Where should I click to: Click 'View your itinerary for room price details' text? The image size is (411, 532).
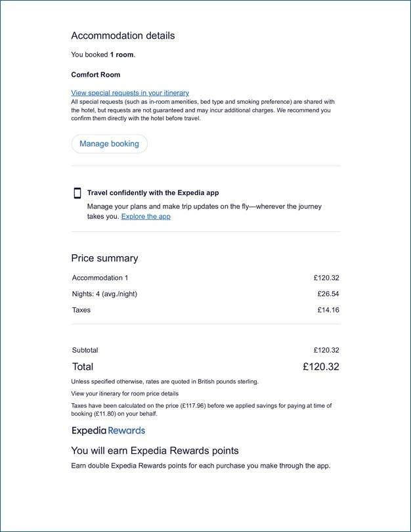tap(125, 393)
